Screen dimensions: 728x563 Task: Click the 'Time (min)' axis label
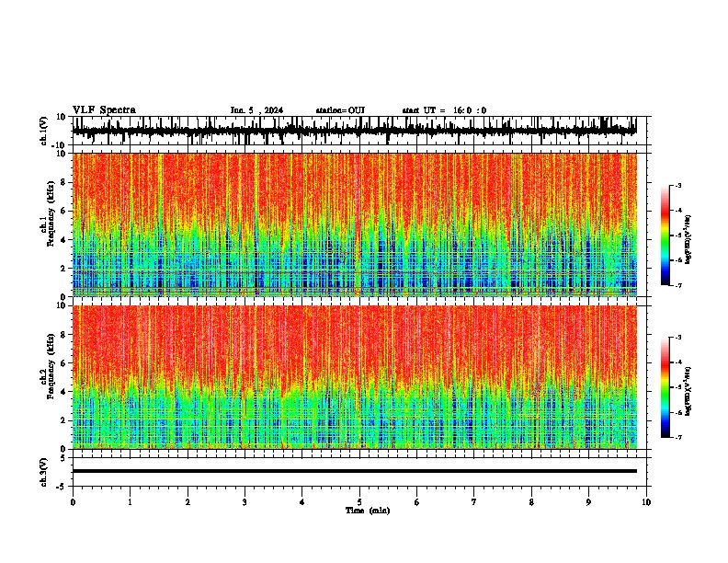click(x=368, y=511)
